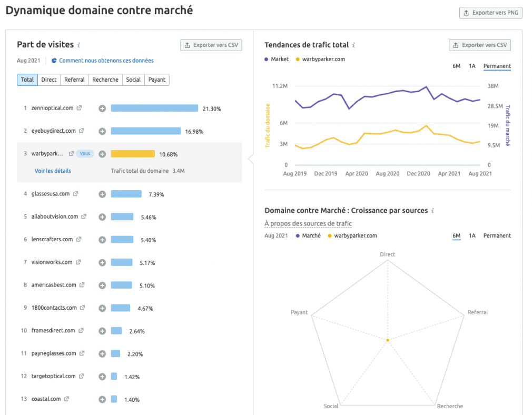
Task: Click plus icon in eyebuydirect.com row
Action: pos(102,131)
